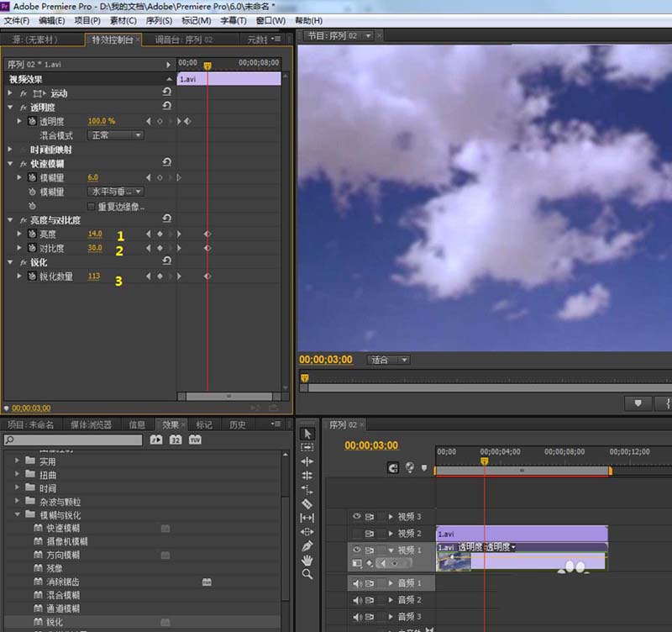Select the Razor tool

coord(307,503)
